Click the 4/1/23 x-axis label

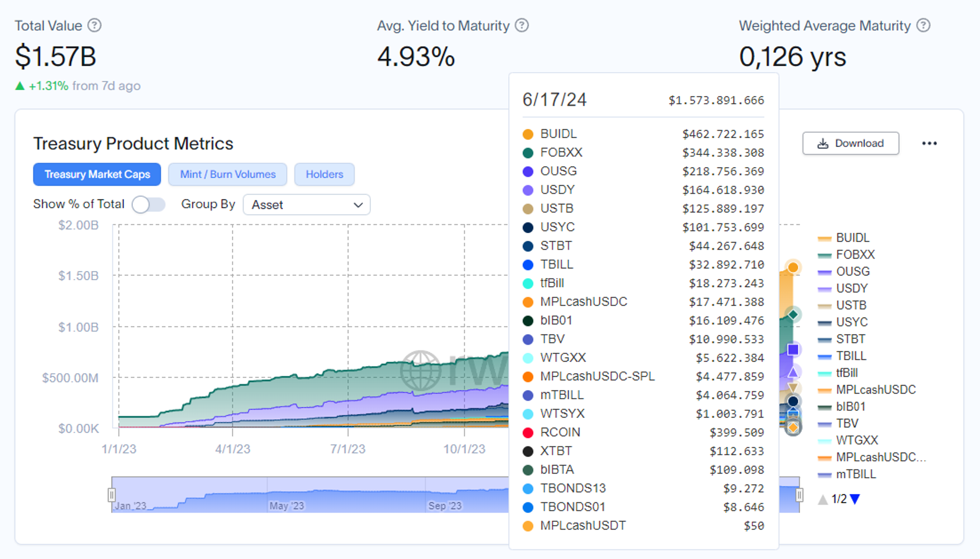click(x=233, y=449)
